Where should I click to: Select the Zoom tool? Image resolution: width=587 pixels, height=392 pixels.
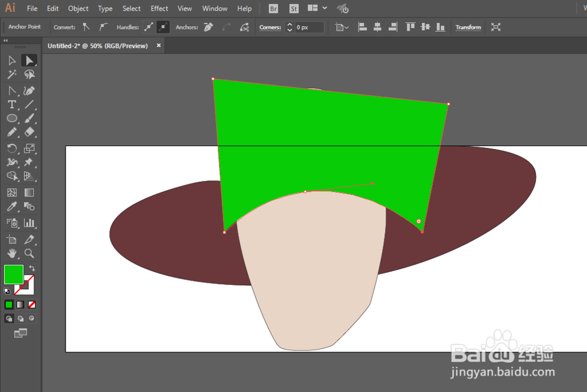29,254
